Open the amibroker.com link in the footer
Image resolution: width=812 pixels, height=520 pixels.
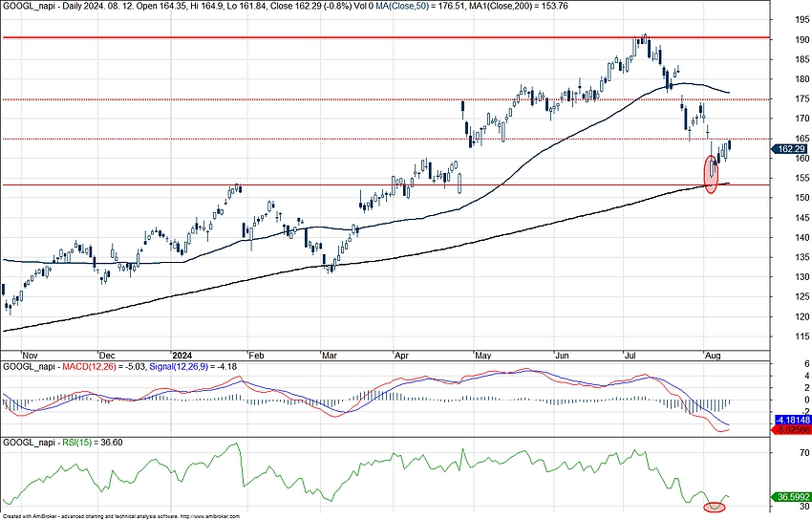(x=209, y=516)
